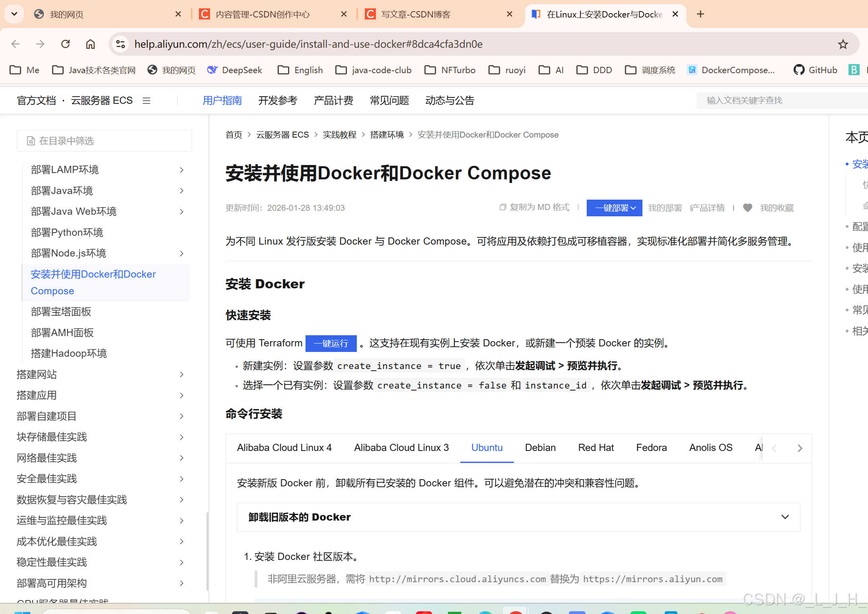Bookmark page with star icon
Screen dimensions: 868x614
pos(843,44)
